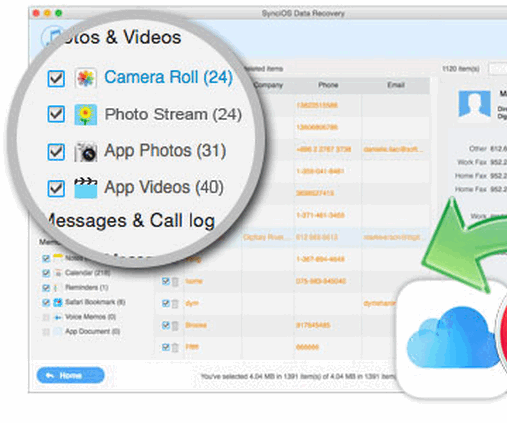
Task: Open App Document (0) in the sidebar
Action: (92, 331)
